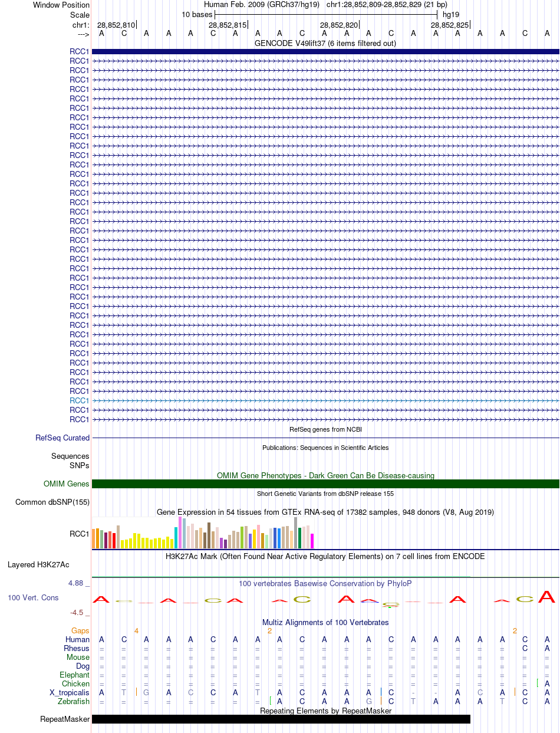Click the RefSeq Curated track label
The height and width of the screenshot is (733, 560).
point(62,438)
